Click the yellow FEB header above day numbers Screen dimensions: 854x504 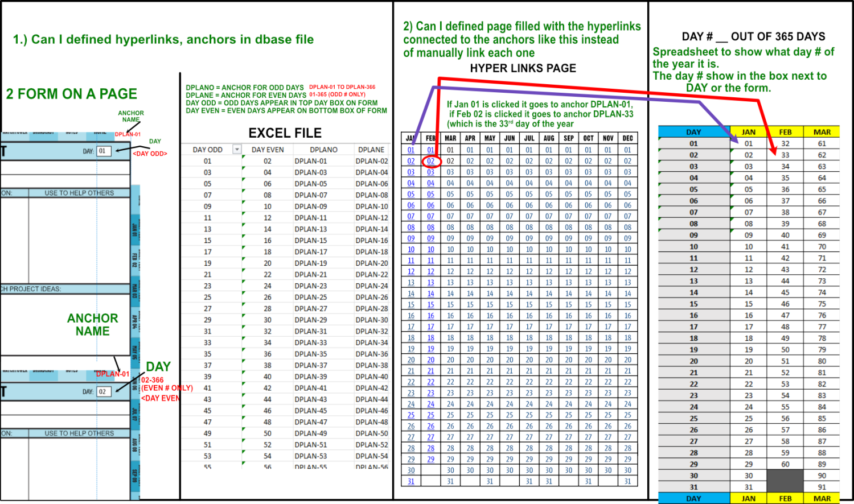click(x=785, y=132)
